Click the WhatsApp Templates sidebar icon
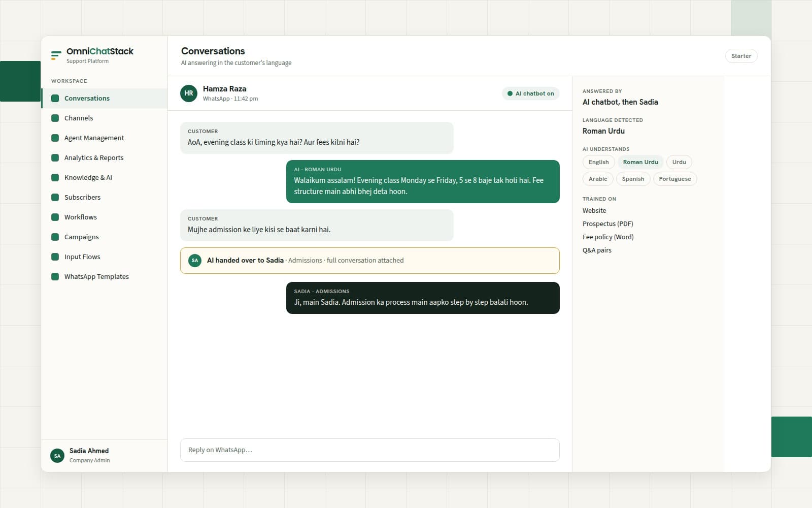This screenshot has height=508, width=812. (x=55, y=277)
